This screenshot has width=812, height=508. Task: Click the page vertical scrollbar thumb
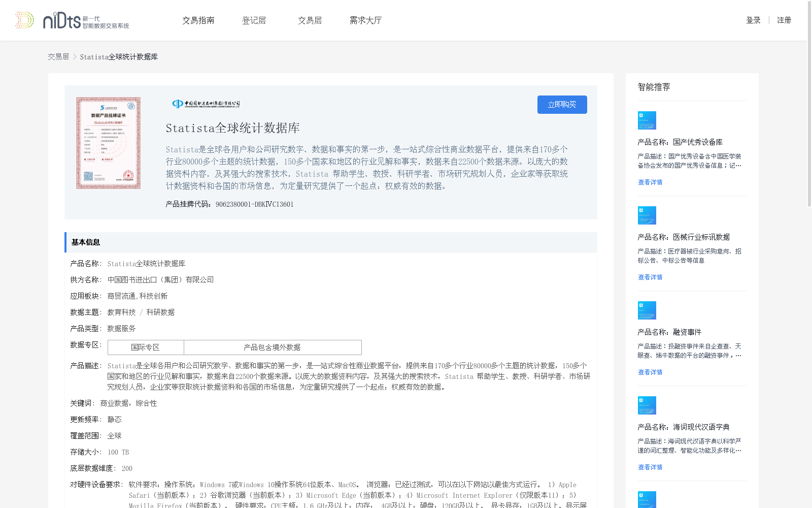(809, 104)
